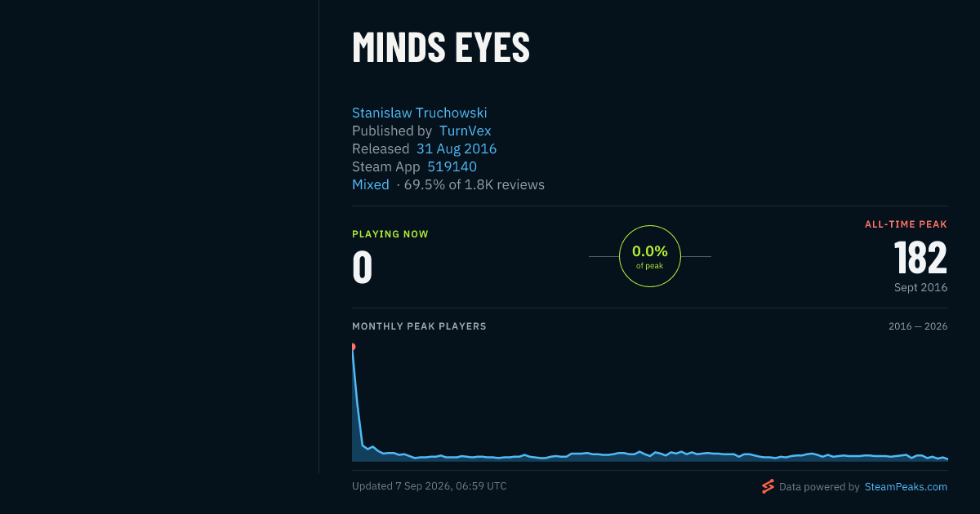
Task: Open the SteamPeaks.com link
Action: tap(906, 487)
